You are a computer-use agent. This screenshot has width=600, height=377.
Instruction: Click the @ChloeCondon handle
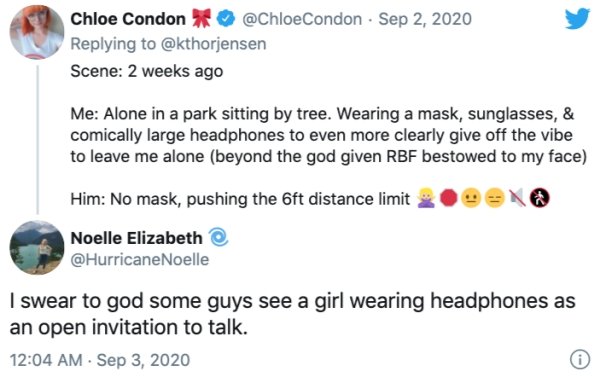click(x=302, y=19)
